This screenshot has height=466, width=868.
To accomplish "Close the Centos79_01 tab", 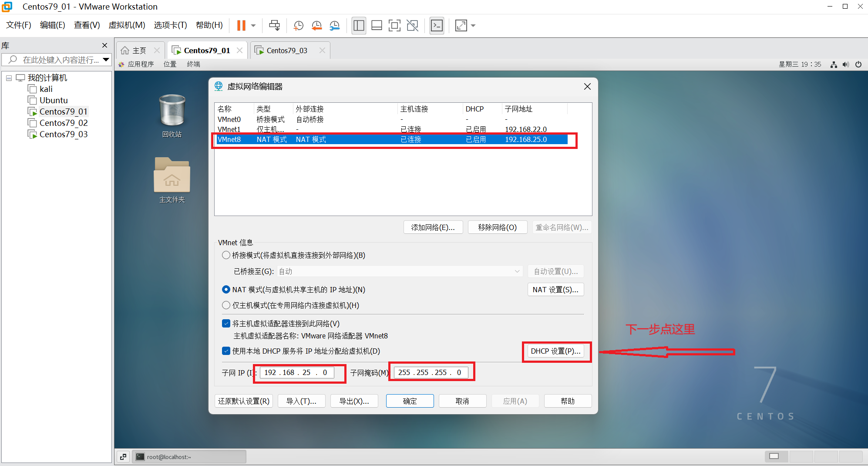I will (239, 51).
